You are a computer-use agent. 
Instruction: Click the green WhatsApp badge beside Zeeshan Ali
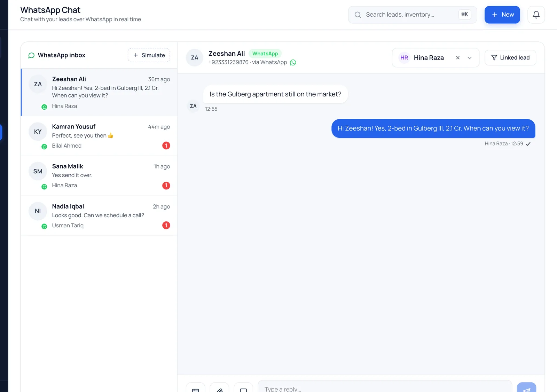(265, 54)
